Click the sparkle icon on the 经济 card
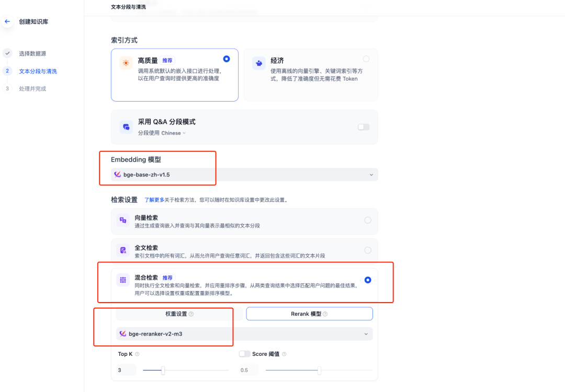The width and height of the screenshot is (565, 392). [x=259, y=63]
